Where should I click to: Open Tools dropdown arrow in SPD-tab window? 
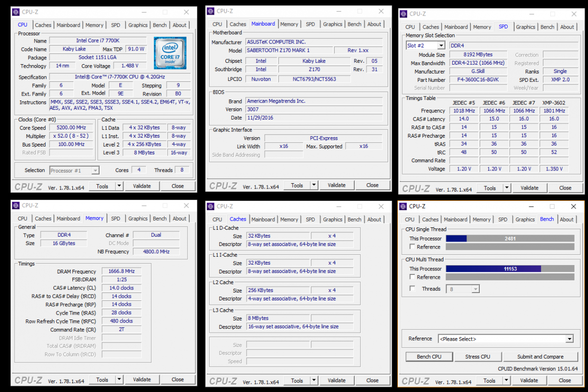click(507, 188)
